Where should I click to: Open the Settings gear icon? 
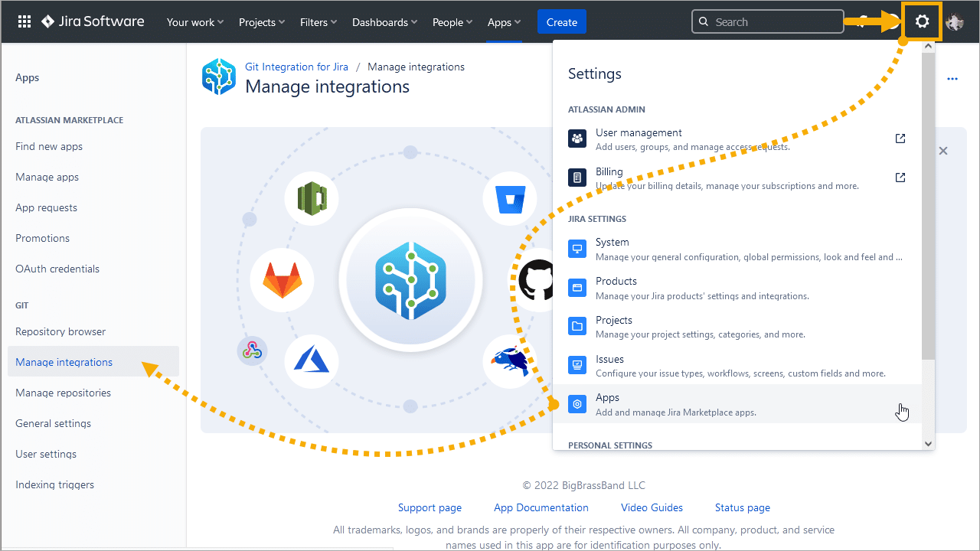tap(923, 22)
